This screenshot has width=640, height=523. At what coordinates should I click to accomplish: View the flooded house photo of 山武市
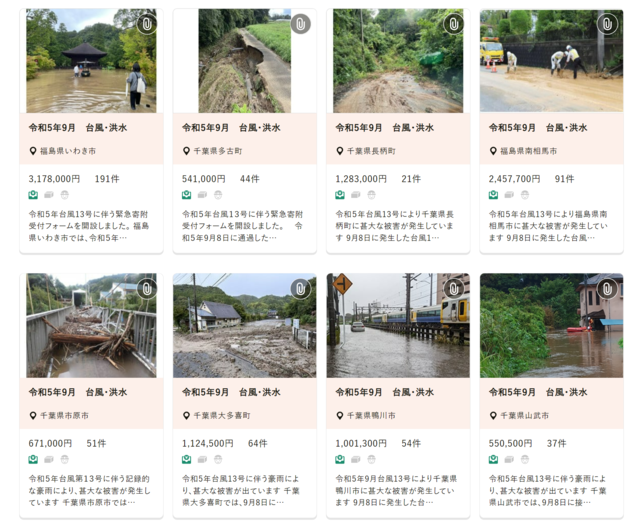551,325
